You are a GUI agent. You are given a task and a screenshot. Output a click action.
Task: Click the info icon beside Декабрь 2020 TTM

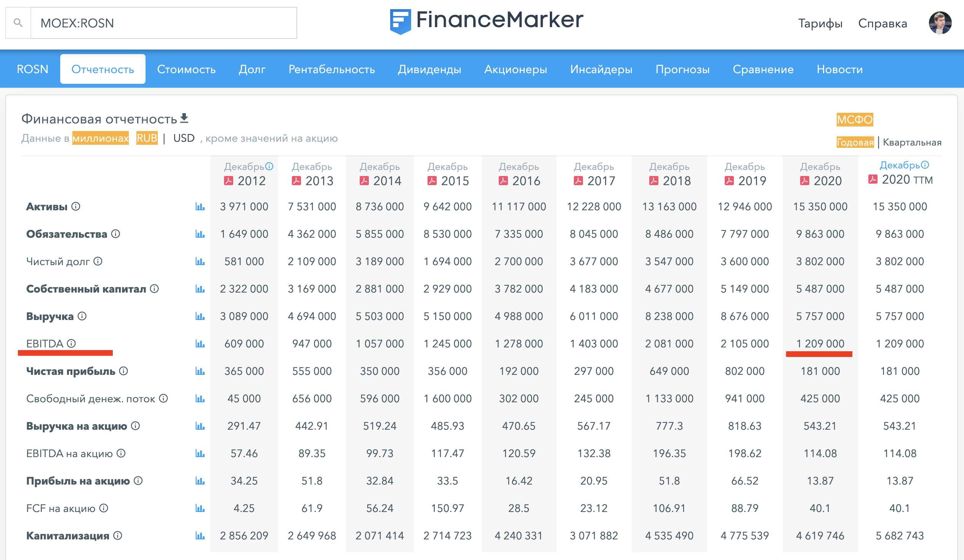coord(925,165)
